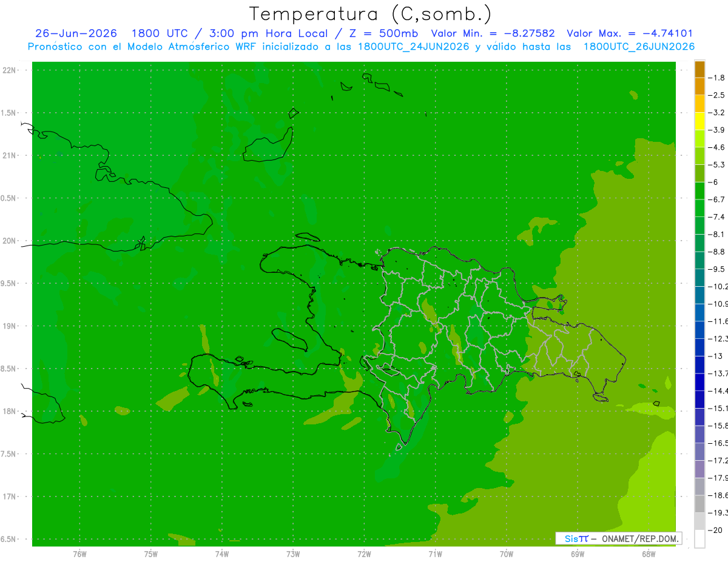Pick the bright yellow color scale segment
The width and height of the screenshot is (728, 562).
[x=699, y=121]
